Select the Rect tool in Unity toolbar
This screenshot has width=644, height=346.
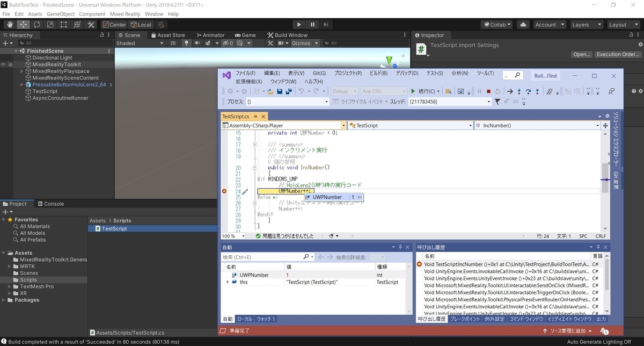pos(64,25)
